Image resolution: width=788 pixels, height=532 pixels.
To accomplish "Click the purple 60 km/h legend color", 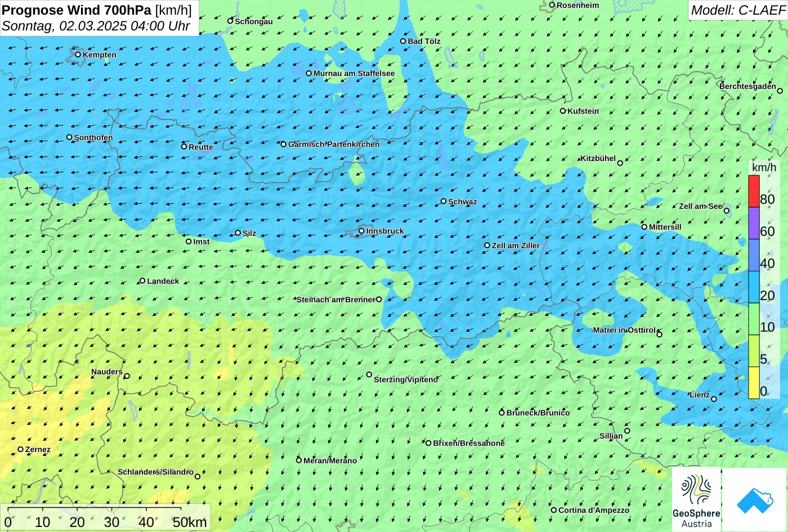I will tap(754, 223).
